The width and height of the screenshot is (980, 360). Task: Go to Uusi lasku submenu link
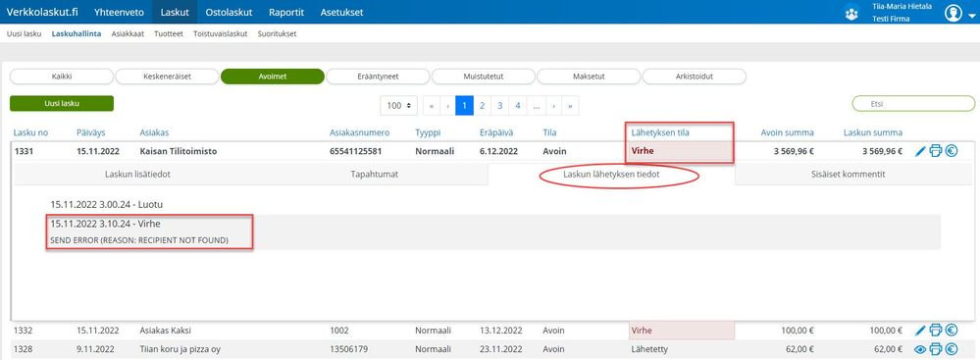tap(24, 33)
